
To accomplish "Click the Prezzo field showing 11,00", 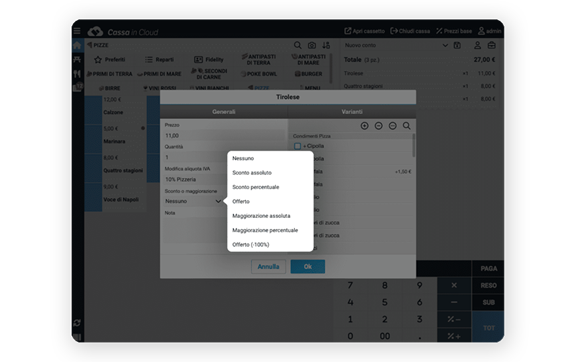I will coord(224,136).
